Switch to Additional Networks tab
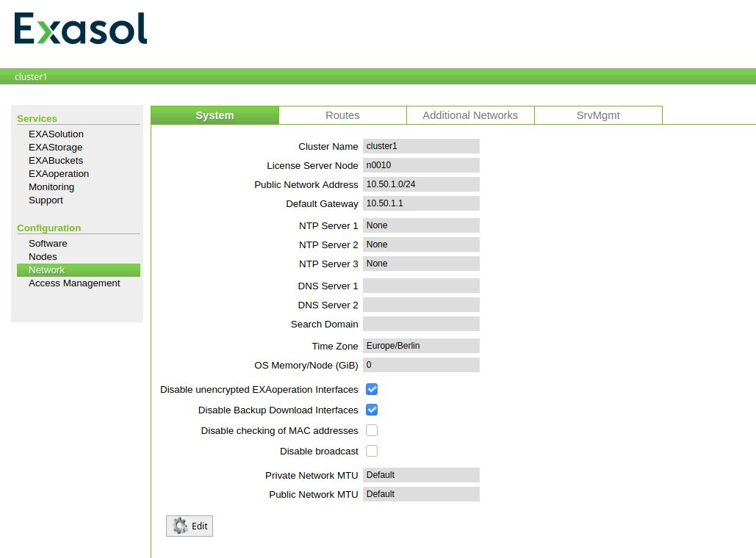756x558 pixels. [470, 115]
